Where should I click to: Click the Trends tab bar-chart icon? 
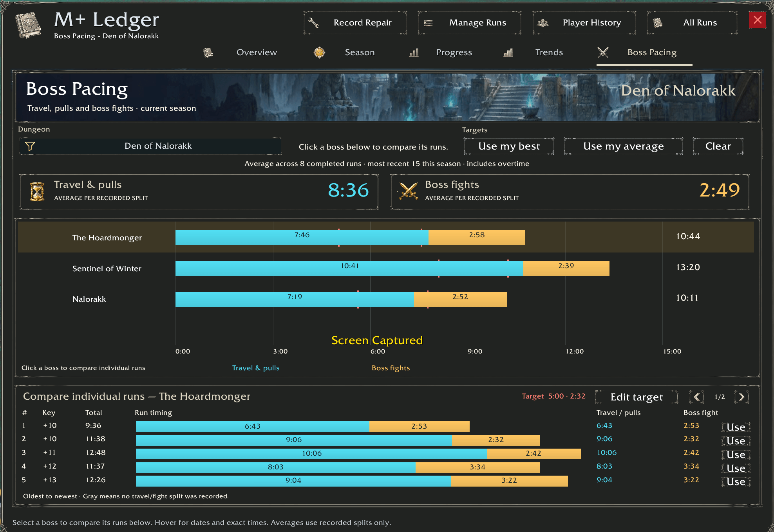click(x=508, y=52)
